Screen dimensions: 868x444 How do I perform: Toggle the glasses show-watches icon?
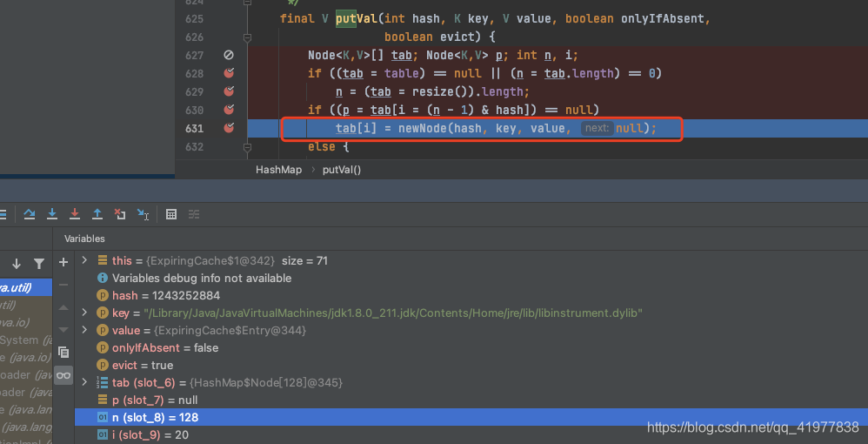click(63, 375)
